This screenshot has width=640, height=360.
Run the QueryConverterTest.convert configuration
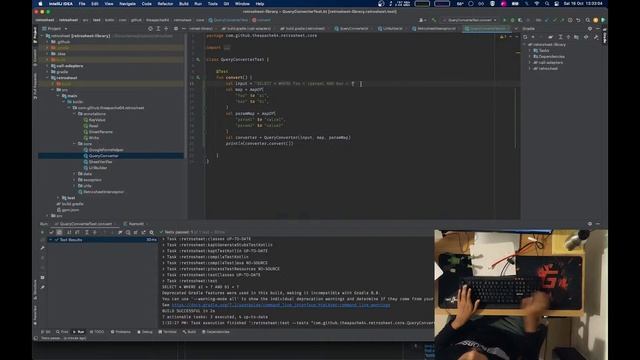coord(504,20)
